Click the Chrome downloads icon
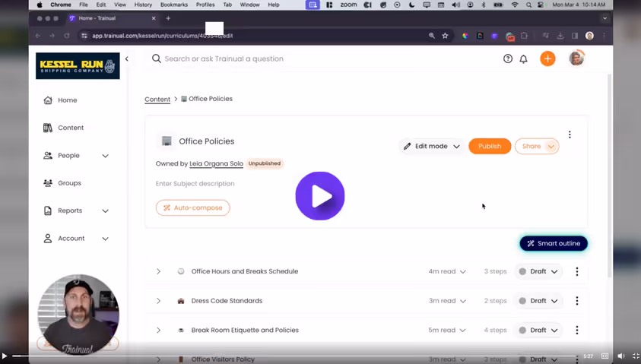Screen dimensions: 641x364 (560, 36)
